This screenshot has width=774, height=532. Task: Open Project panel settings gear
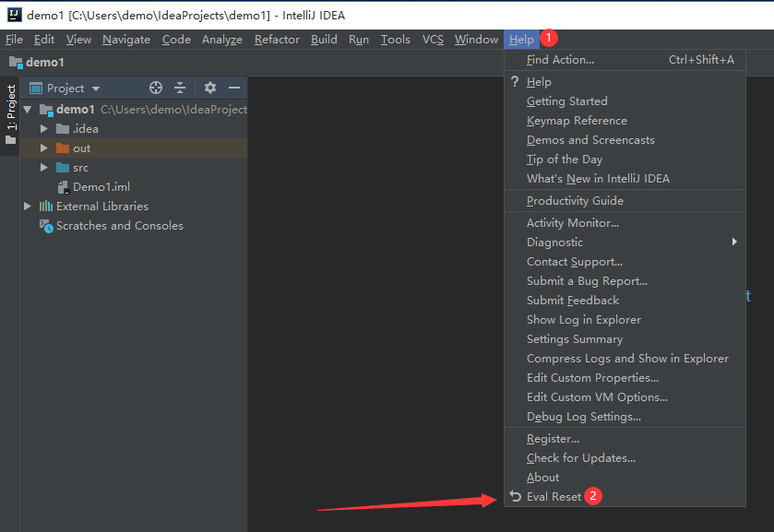pos(210,88)
